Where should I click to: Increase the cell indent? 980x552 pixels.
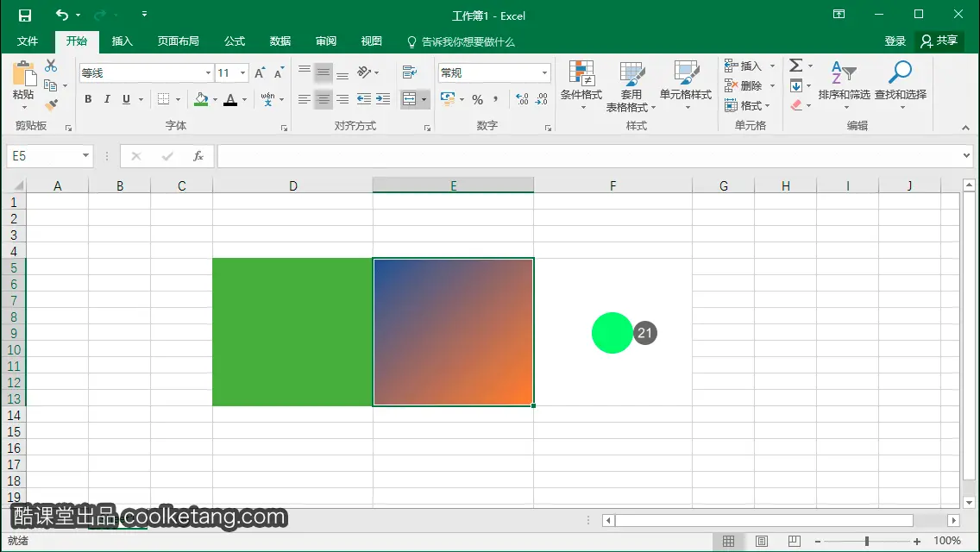coord(383,99)
